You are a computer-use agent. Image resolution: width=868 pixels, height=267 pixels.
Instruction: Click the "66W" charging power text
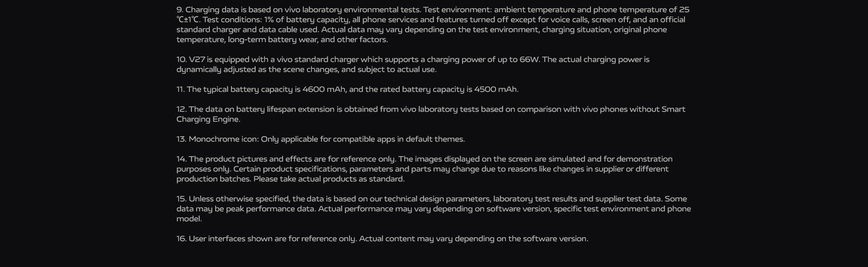tap(529, 60)
